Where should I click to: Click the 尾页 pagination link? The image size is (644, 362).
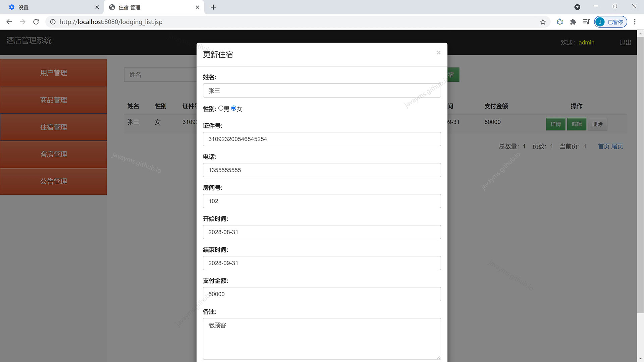pyautogui.click(x=617, y=146)
